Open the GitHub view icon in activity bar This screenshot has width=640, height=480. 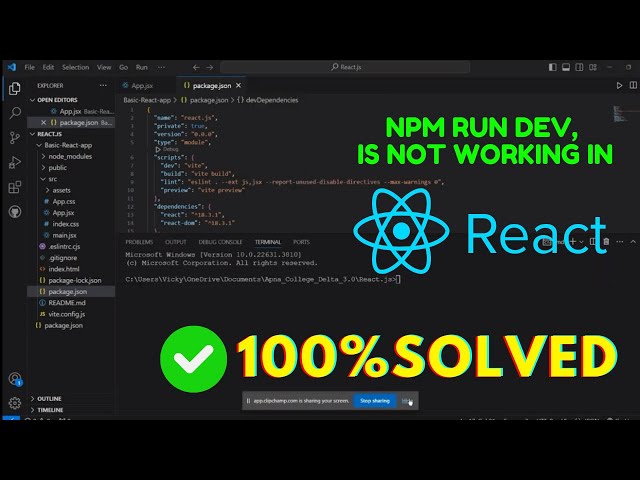point(15,211)
